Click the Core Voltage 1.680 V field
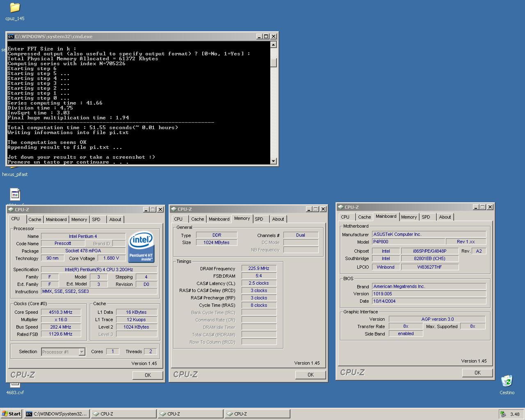 pyautogui.click(x=111, y=258)
